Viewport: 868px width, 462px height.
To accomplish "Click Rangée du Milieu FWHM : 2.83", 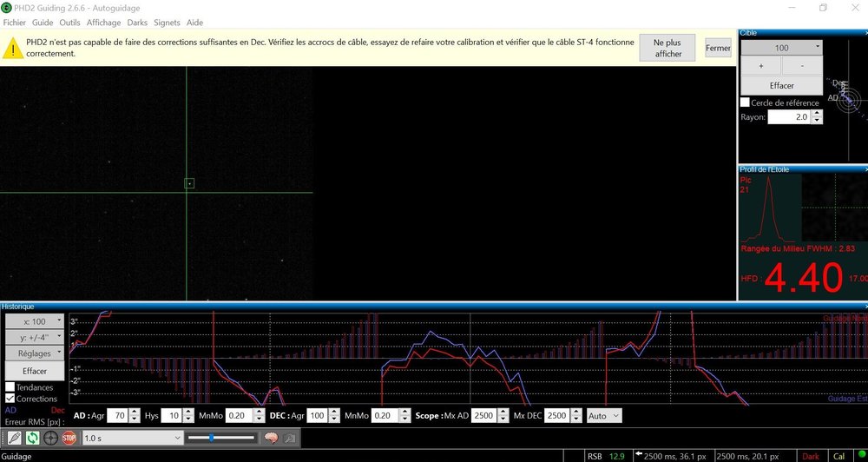I will click(798, 248).
